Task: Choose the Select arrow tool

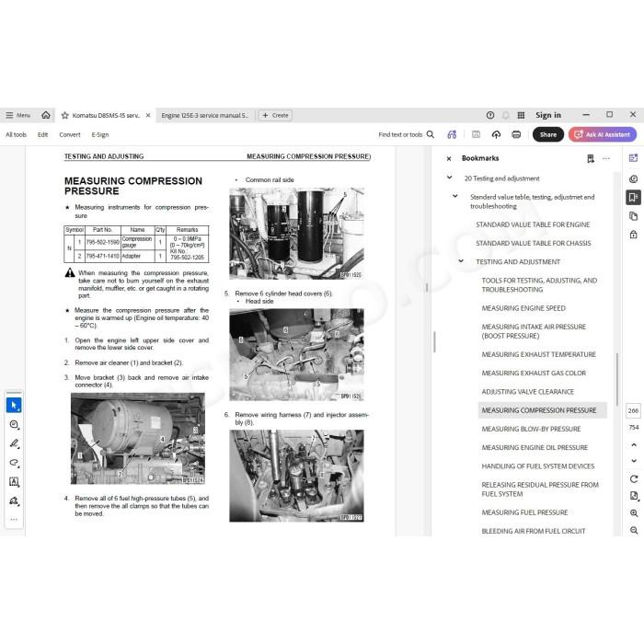Action: [x=14, y=406]
